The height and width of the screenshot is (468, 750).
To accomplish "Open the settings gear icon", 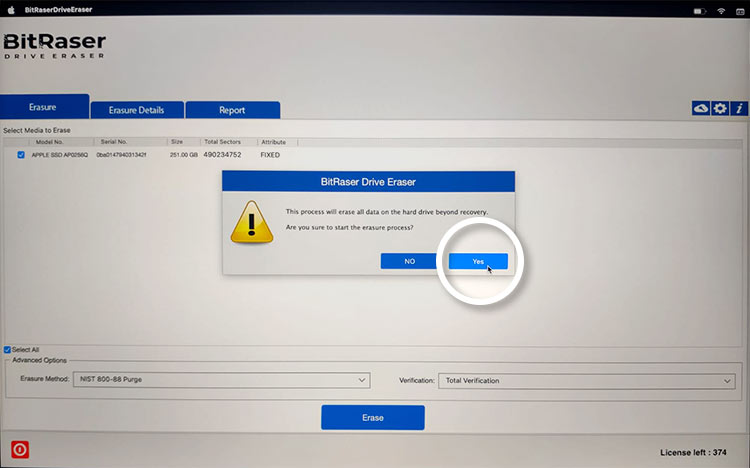I will pyautogui.click(x=720, y=109).
